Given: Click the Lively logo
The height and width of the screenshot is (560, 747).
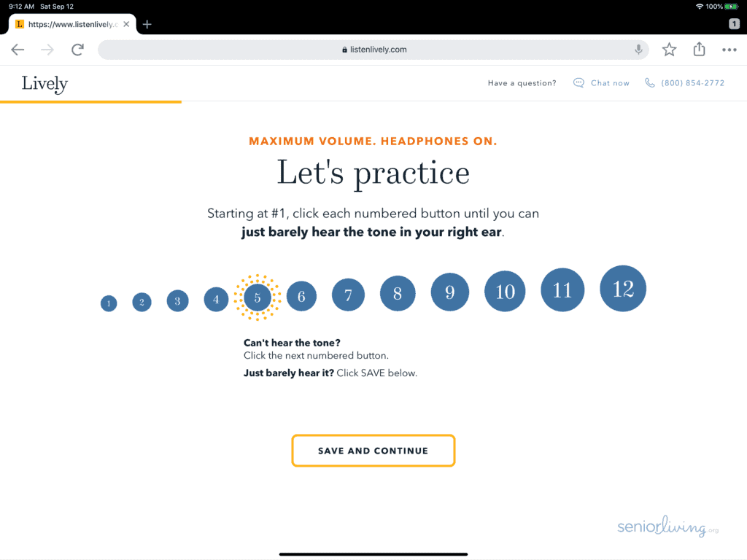Looking at the screenshot, I should click(44, 84).
